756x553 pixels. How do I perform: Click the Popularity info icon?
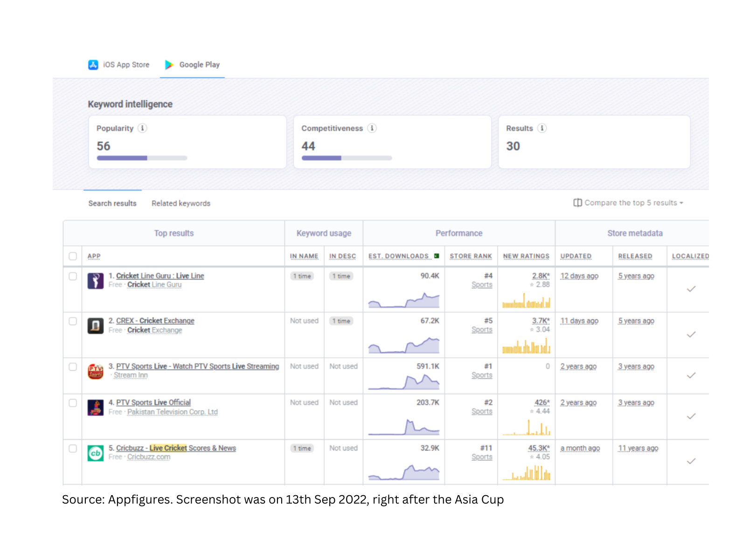point(142,128)
